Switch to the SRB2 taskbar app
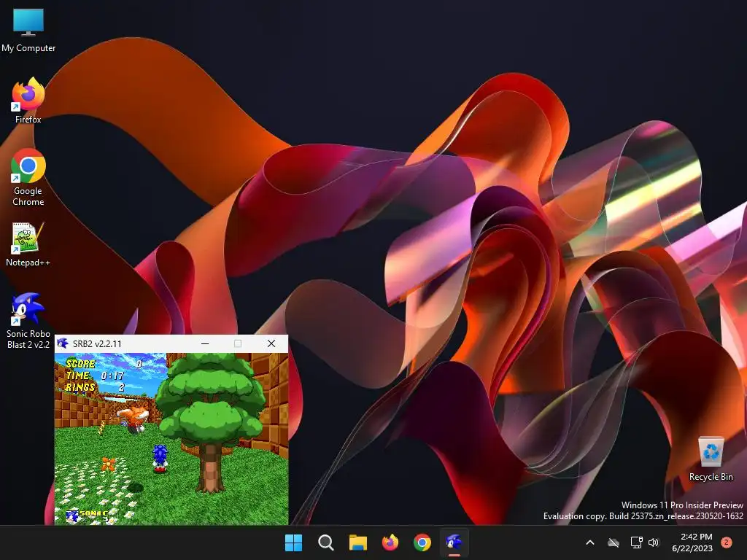The image size is (747, 560). tap(454, 542)
